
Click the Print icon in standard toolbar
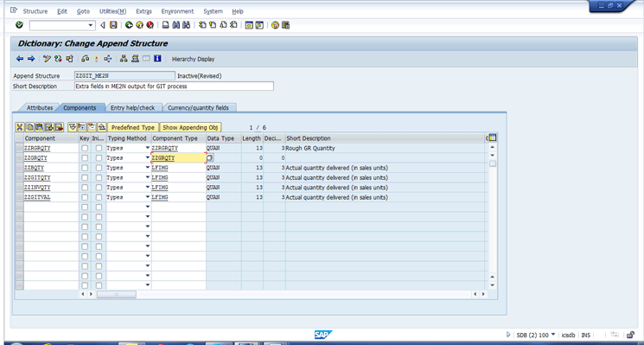point(165,25)
